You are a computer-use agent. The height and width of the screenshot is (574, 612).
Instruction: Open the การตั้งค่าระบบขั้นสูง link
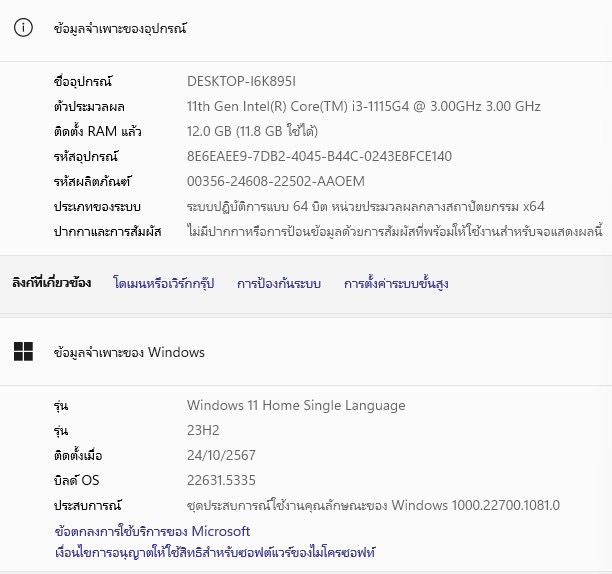(x=396, y=283)
